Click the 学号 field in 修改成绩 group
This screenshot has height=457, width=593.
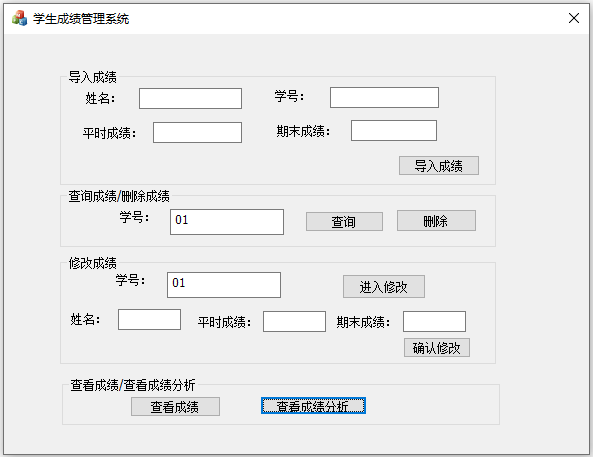point(224,285)
